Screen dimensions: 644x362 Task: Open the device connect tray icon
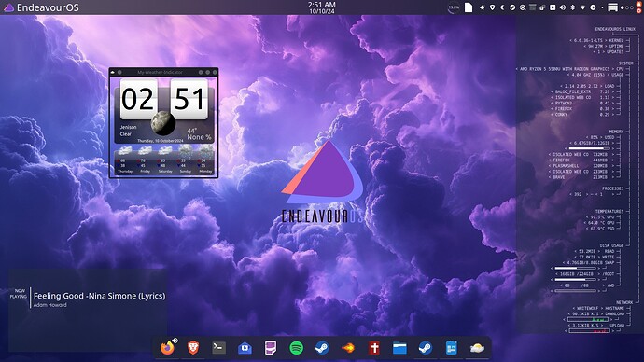593,7
